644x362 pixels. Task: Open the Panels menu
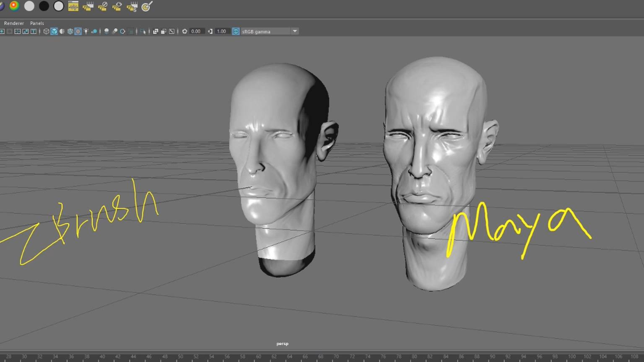[x=37, y=23]
